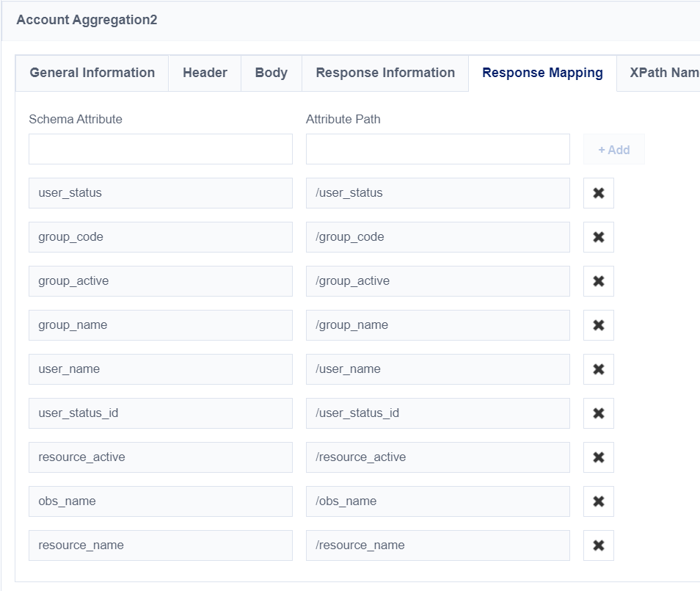The width and height of the screenshot is (700, 591).
Task: Click the /obs_name attribute path field
Action: coord(437,501)
